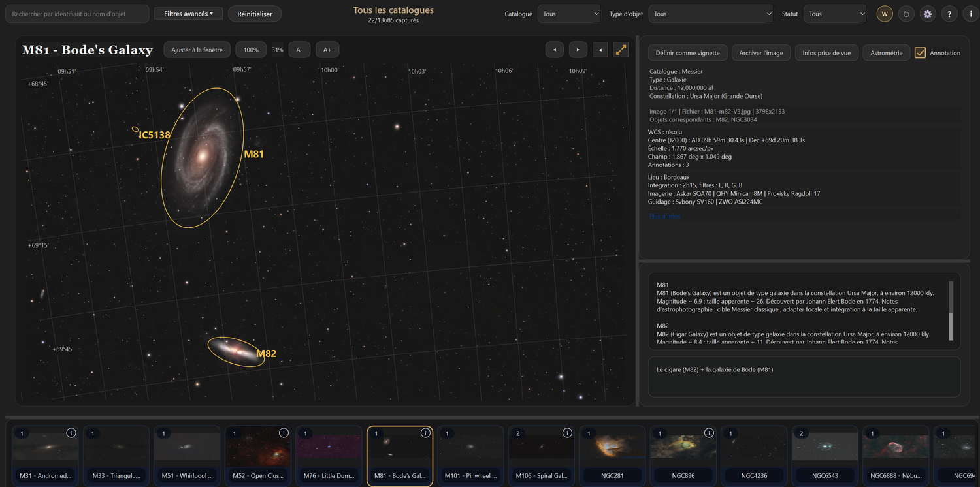Screen dimensions: 980x487
Task: Click the round W icon in header
Action: point(885,14)
